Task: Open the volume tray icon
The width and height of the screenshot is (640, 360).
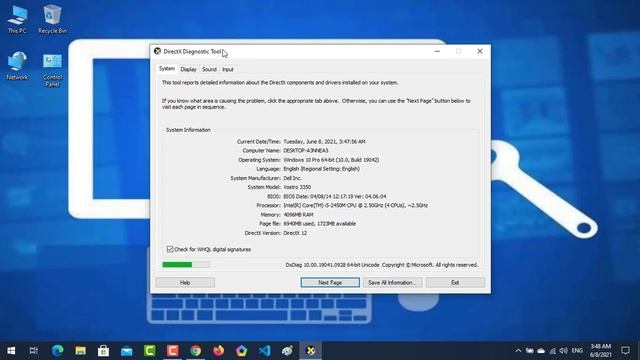Action: point(564,351)
